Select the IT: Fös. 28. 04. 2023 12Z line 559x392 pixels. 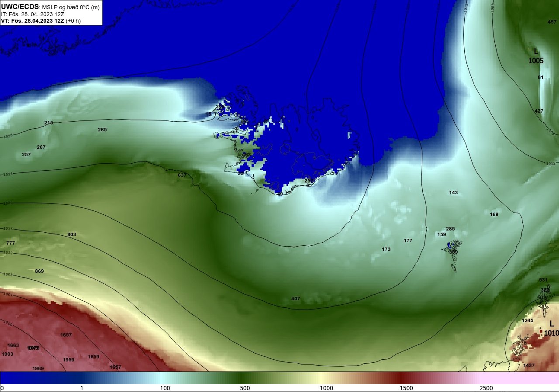[x=33, y=14]
